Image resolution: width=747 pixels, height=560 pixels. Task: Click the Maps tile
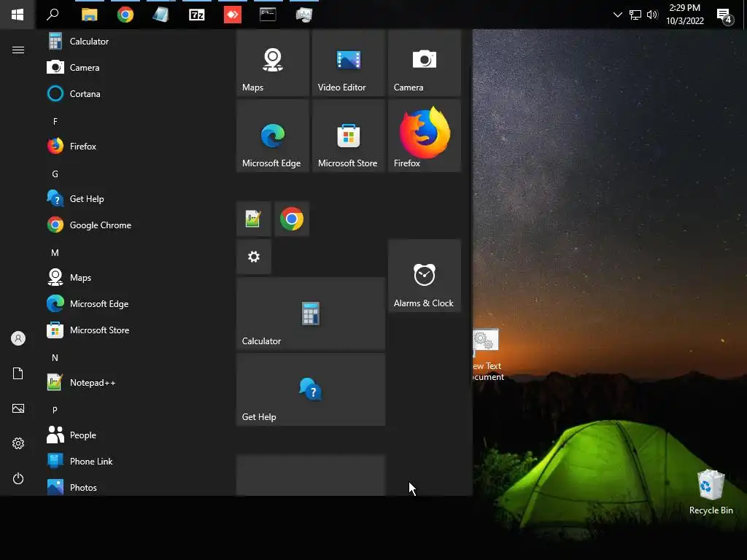[273, 63]
